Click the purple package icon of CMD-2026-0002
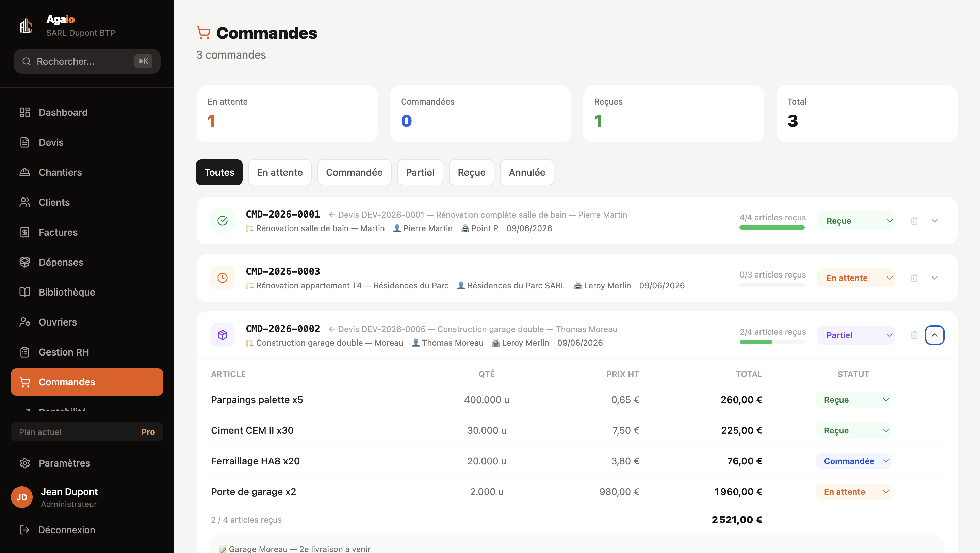The height and width of the screenshot is (553, 980). [223, 335]
